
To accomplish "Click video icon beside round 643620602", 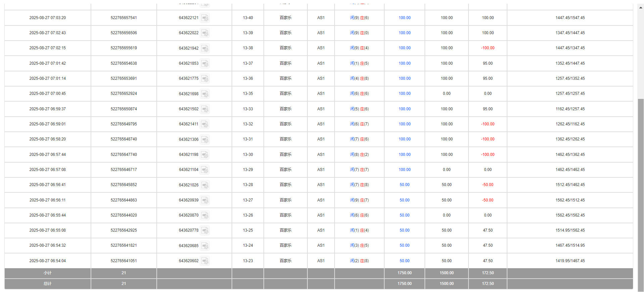I will coord(205,261).
